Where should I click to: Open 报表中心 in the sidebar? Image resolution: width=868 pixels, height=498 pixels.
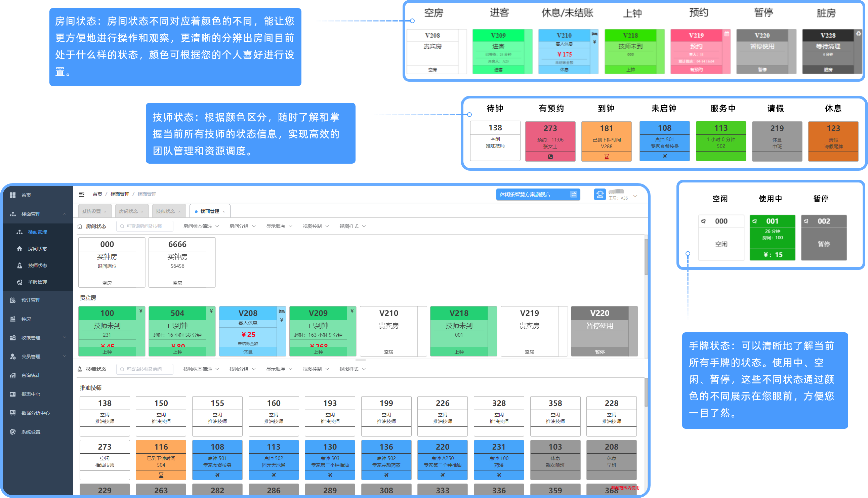point(31,394)
